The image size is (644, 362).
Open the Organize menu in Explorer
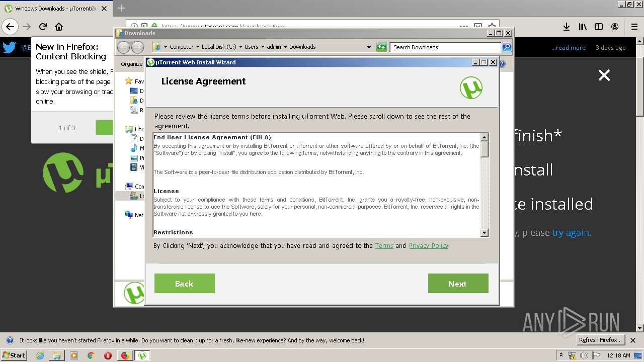coord(132,64)
